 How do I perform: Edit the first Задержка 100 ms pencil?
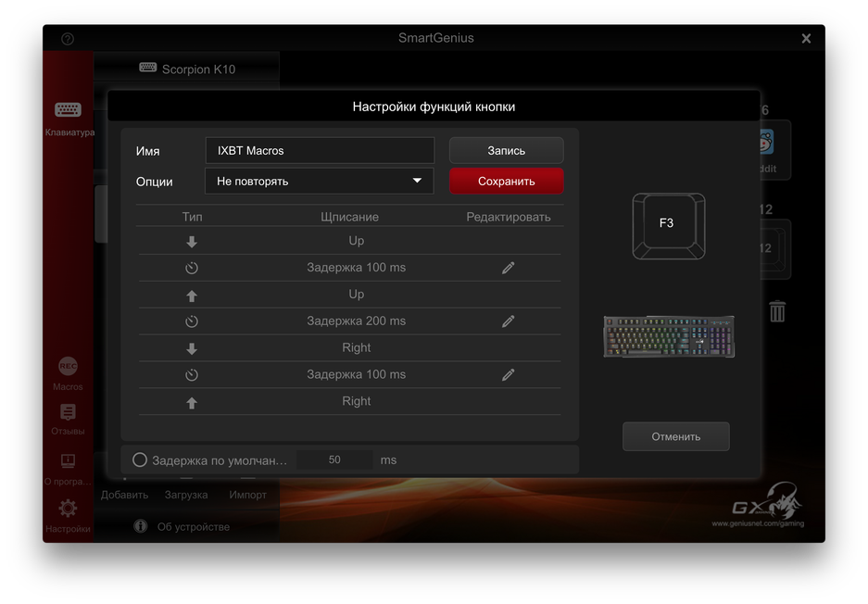click(x=509, y=268)
